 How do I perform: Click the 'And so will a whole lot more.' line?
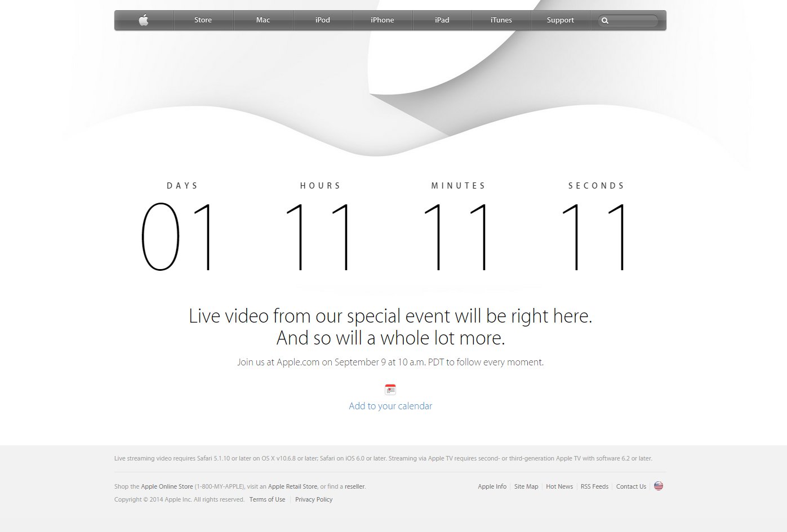[390, 338]
